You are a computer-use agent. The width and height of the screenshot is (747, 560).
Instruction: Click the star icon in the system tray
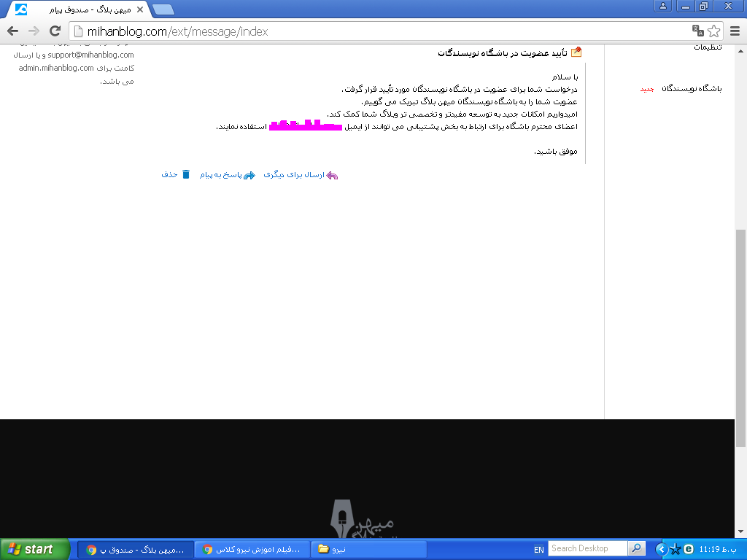coord(676,550)
